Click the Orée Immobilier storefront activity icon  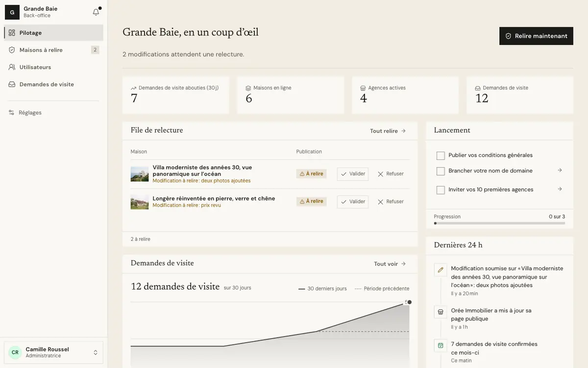click(x=441, y=312)
